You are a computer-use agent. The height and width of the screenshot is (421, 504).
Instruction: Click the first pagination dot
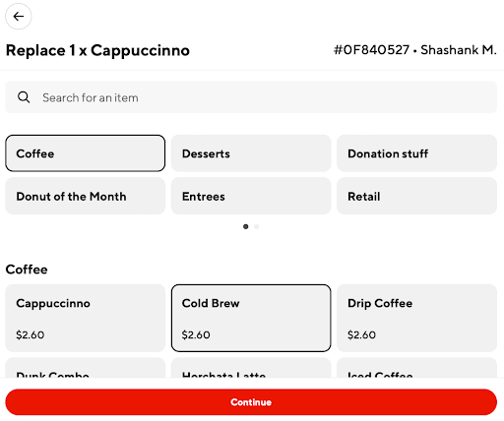tap(246, 226)
